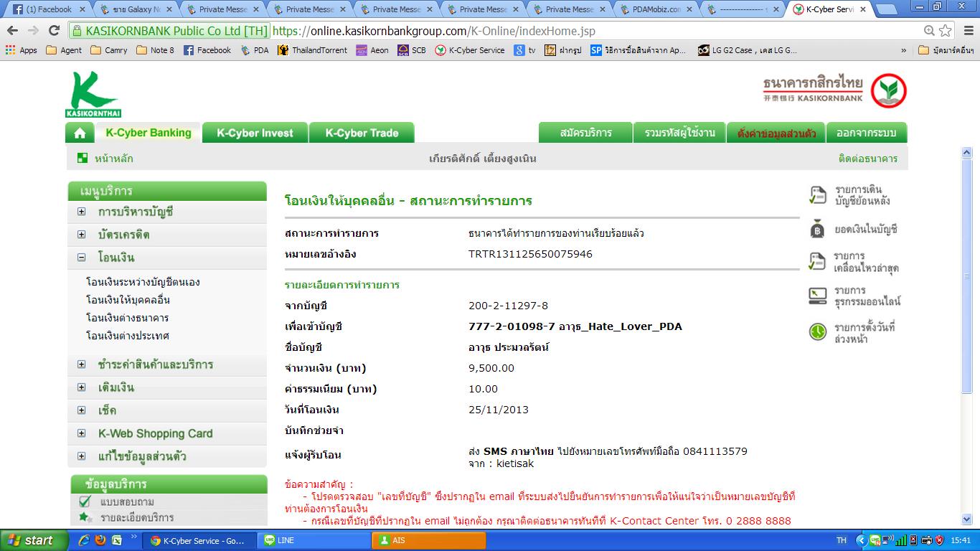Click the หน้าหลัก link
This screenshot has height=551, width=980.
116,159
